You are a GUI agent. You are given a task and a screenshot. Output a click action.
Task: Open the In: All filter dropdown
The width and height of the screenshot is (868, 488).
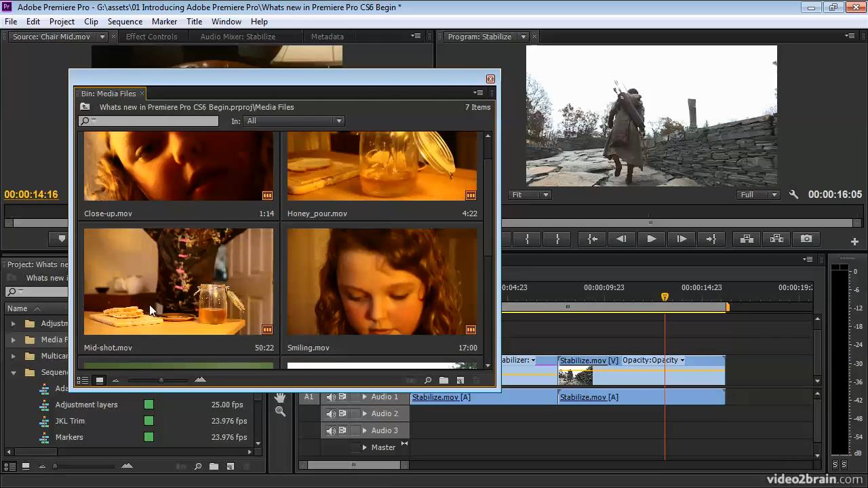[294, 121]
